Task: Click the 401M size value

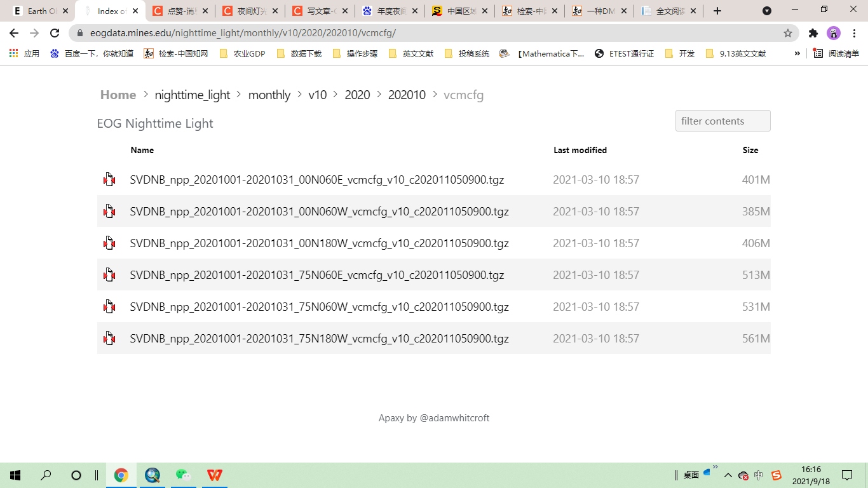Action: point(756,180)
